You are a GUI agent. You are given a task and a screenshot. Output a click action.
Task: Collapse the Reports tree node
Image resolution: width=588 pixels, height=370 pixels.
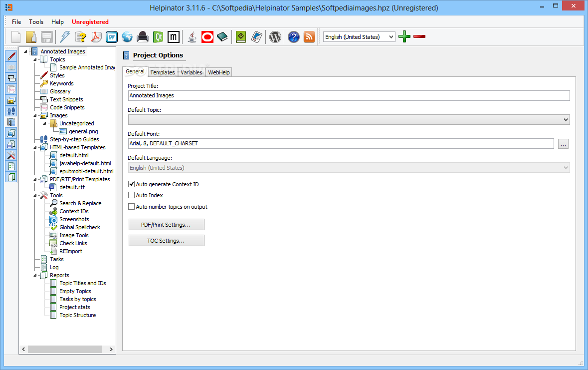click(35, 275)
